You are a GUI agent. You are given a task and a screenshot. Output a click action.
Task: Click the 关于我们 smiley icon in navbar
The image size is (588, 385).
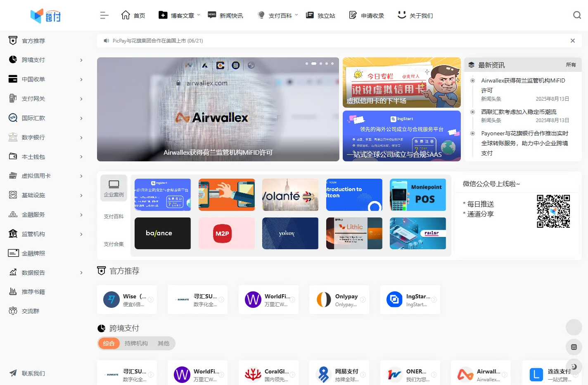(402, 15)
